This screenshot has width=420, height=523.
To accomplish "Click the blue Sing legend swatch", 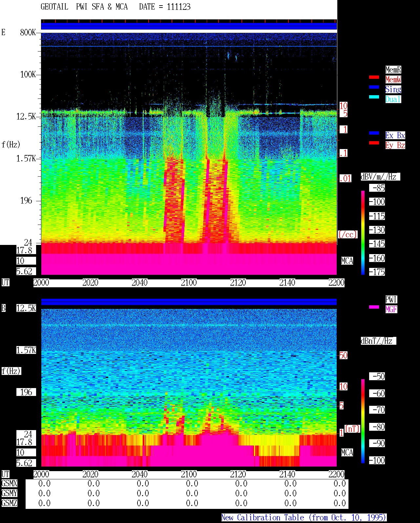I will pos(374,87).
